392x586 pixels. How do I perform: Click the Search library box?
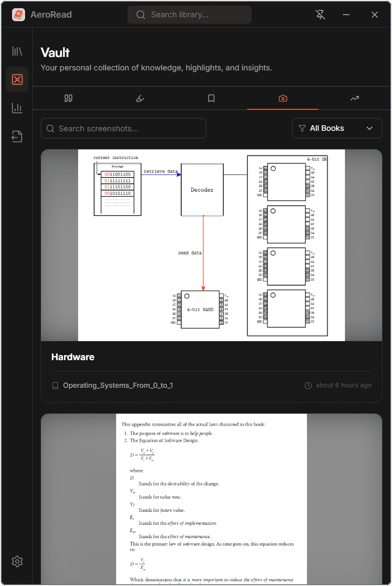coord(190,15)
